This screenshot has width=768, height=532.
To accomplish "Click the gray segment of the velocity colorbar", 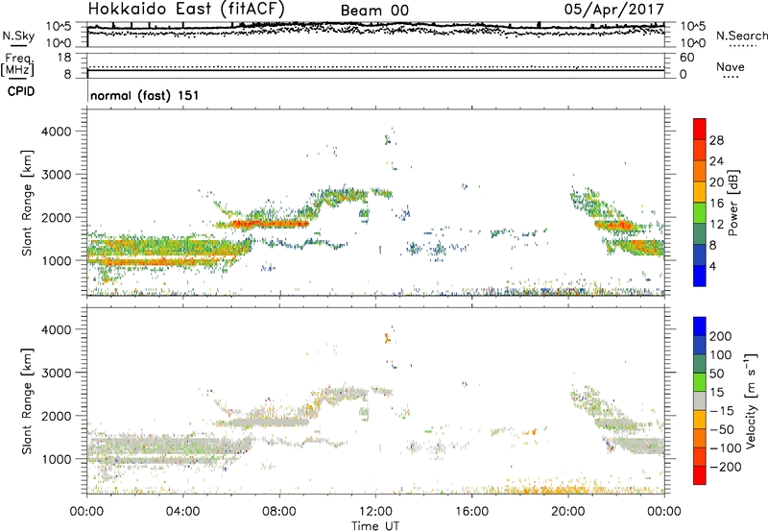I will tap(700, 400).
